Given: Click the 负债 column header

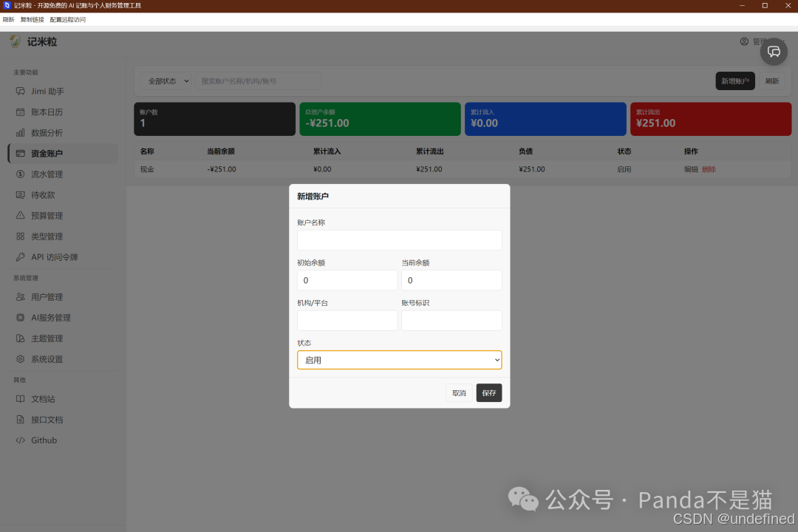Looking at the screenshot, I should point(526,151).
